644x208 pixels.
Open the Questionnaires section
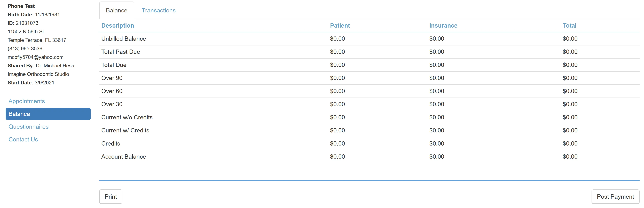pos(28,127)
